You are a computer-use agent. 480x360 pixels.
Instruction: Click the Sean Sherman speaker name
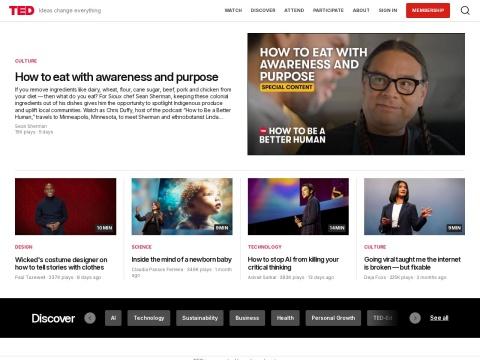coord(31,126)
